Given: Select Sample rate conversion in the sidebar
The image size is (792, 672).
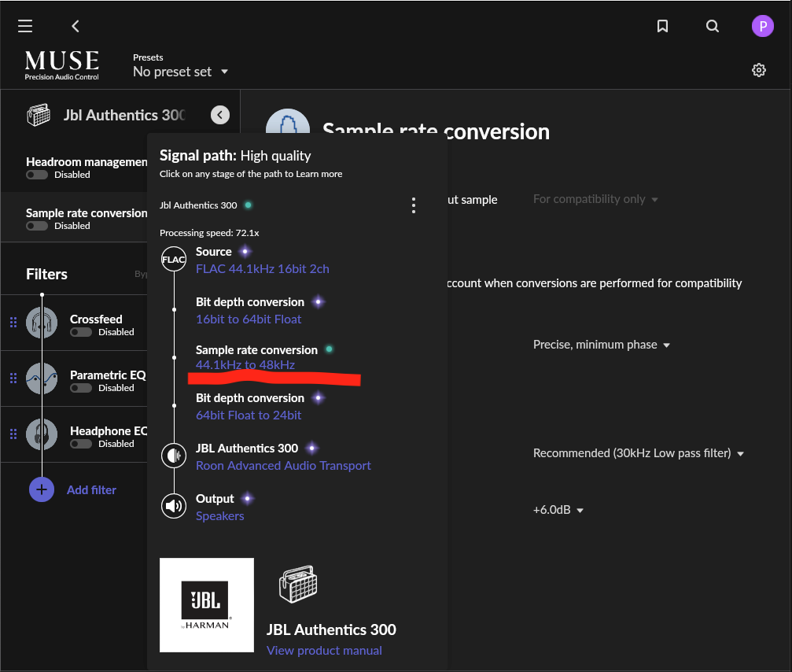Looking at the screenshot, I should 86,213.
